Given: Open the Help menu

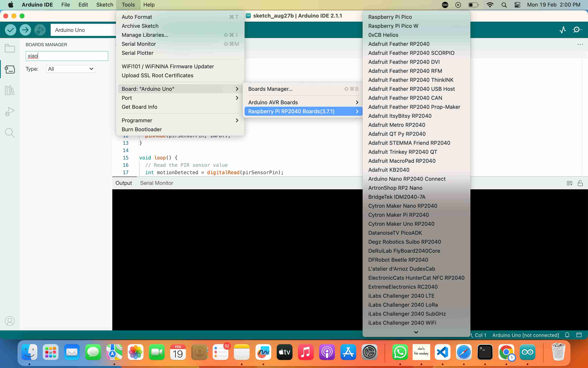Looking at the screenshot, I should tap(149, 5).
